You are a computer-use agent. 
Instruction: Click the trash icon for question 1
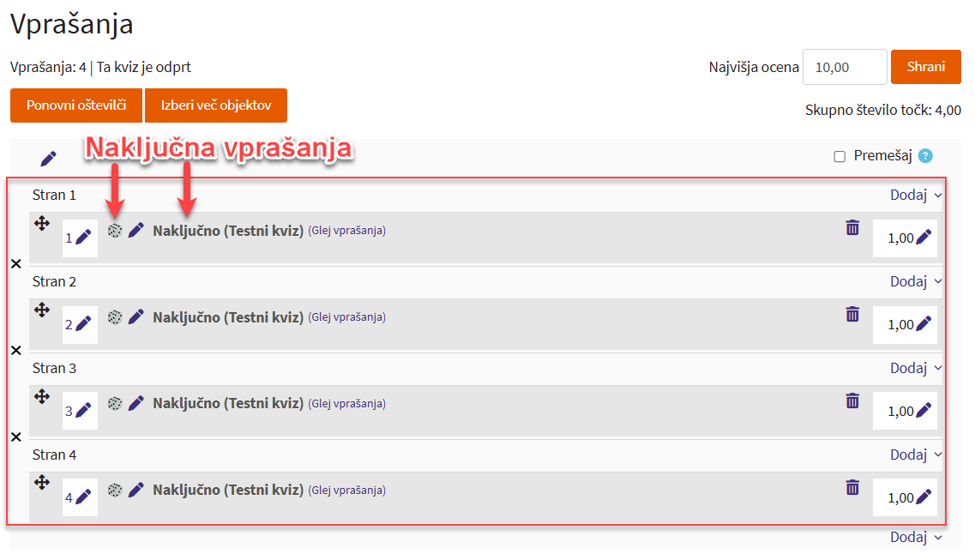(x=852, y=227)
